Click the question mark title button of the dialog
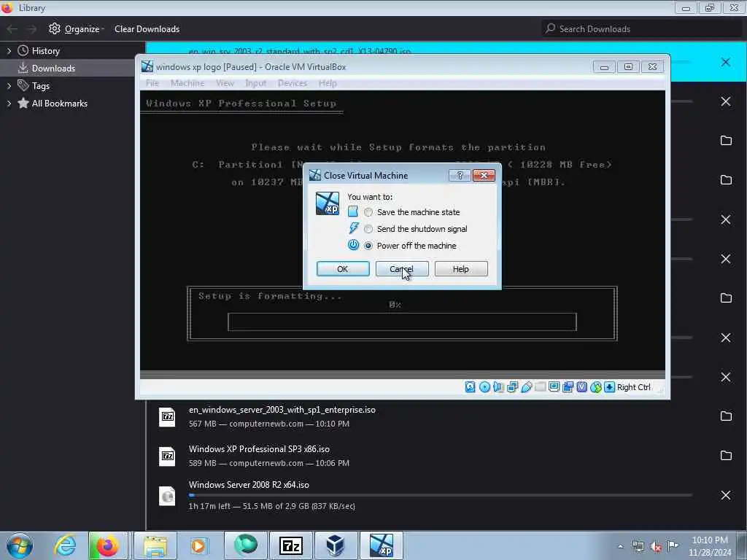Image resolution: width=747 pixels, height=560 pixels. tap(460, 175)
